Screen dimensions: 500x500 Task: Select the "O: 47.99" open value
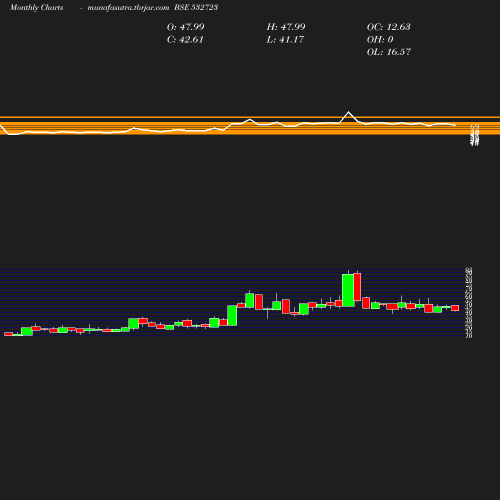click(186, 27)
